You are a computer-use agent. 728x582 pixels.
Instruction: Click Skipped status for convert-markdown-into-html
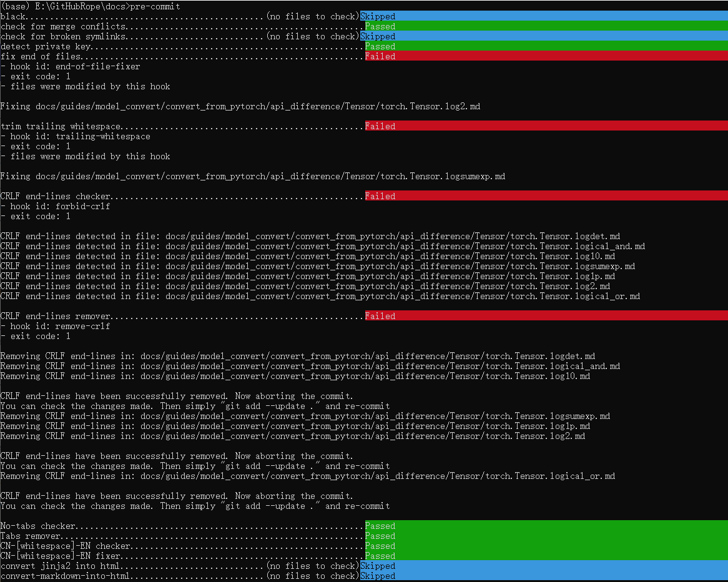[378, 576]
